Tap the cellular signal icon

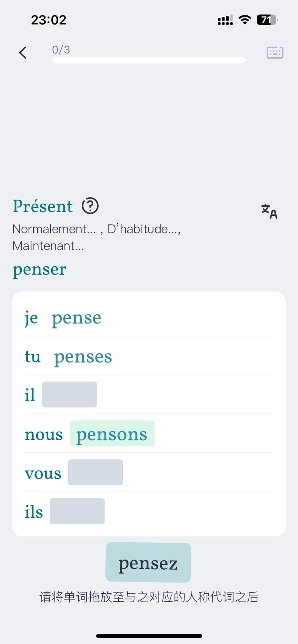click(x=225, y=20)
